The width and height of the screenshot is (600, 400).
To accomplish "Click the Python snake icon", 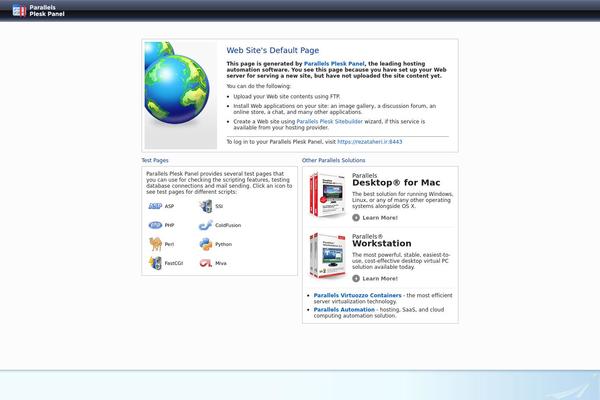I will click(x=205, y=244).
